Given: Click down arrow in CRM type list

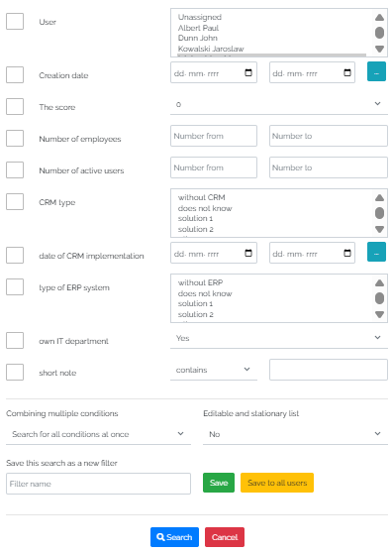Looking at the screenshot, I should coord(379,229).
